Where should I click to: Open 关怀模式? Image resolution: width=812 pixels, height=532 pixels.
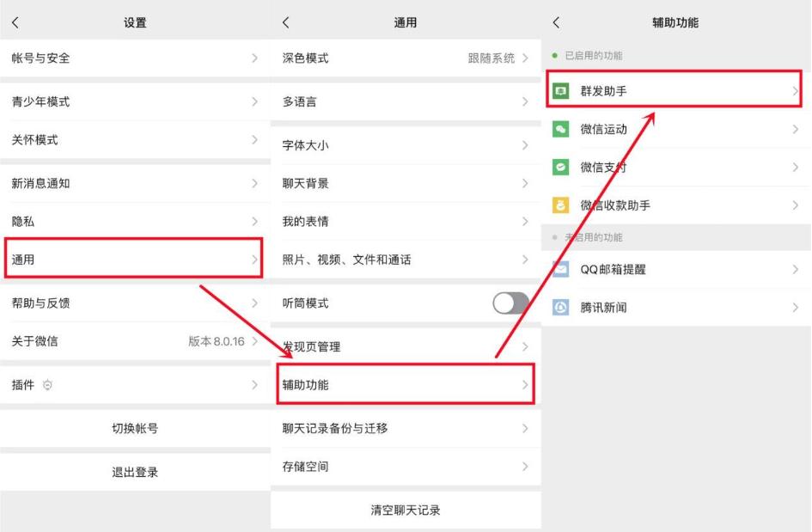135,140
